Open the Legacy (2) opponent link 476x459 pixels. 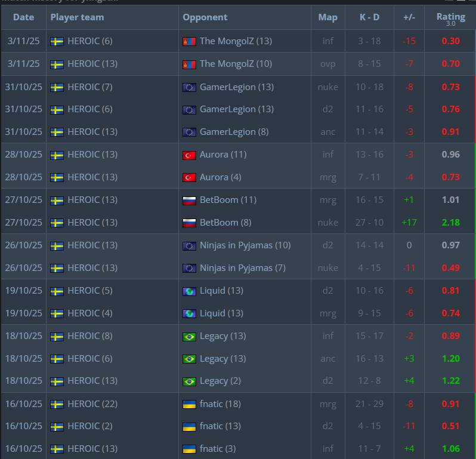click(x=220, y=381)
